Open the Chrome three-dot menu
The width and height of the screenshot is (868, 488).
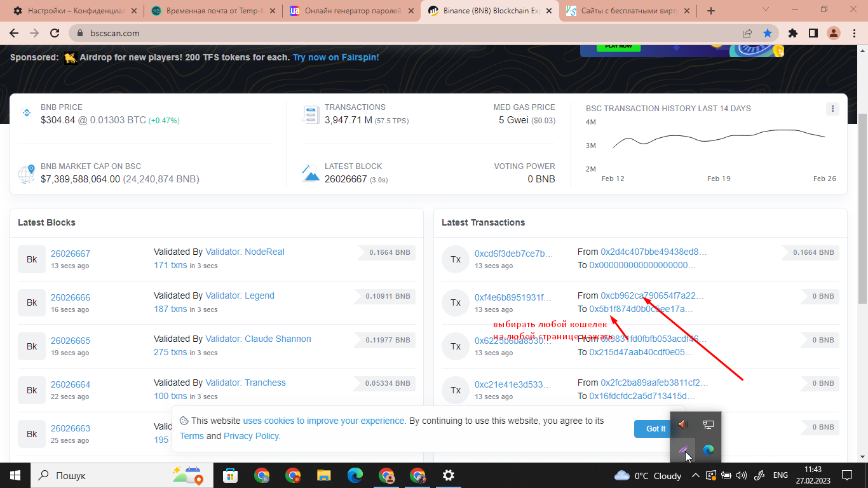click(854, 33)
